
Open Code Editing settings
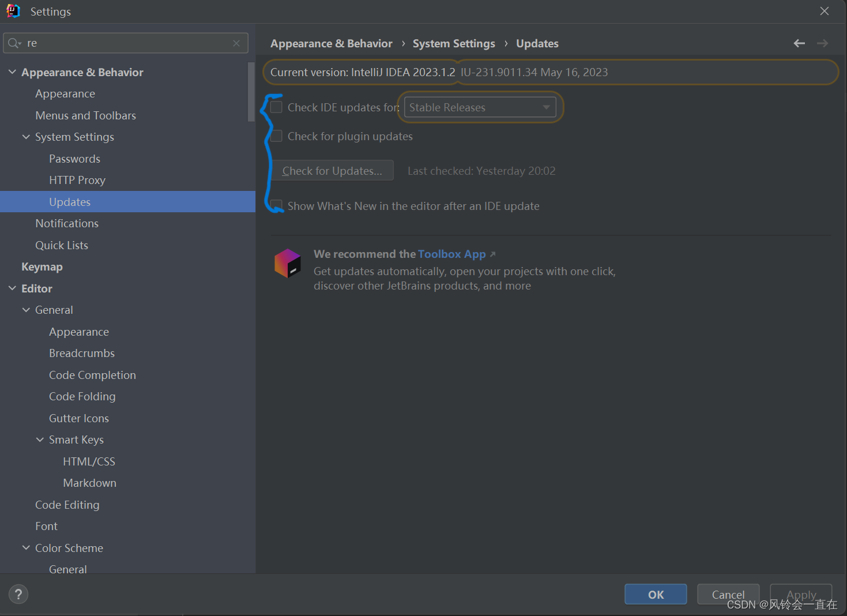pos(67,505)
